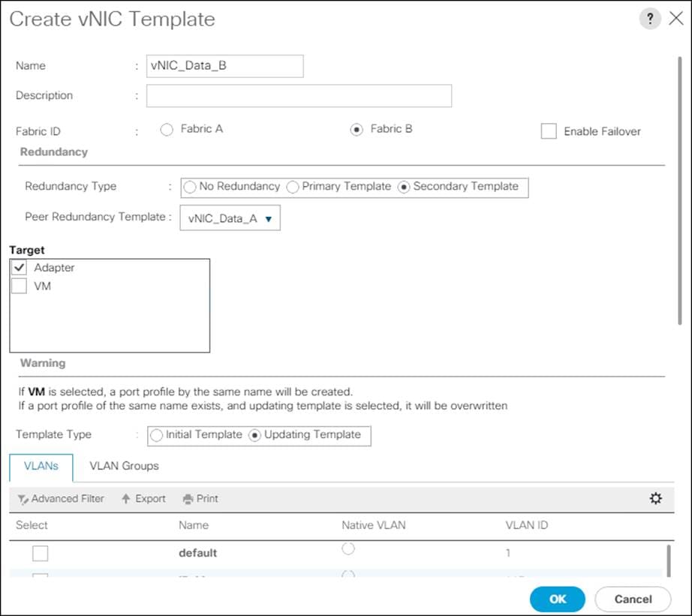Click the dialog's vertical scrollbar
692x616 pixels.
pos(680,191)
